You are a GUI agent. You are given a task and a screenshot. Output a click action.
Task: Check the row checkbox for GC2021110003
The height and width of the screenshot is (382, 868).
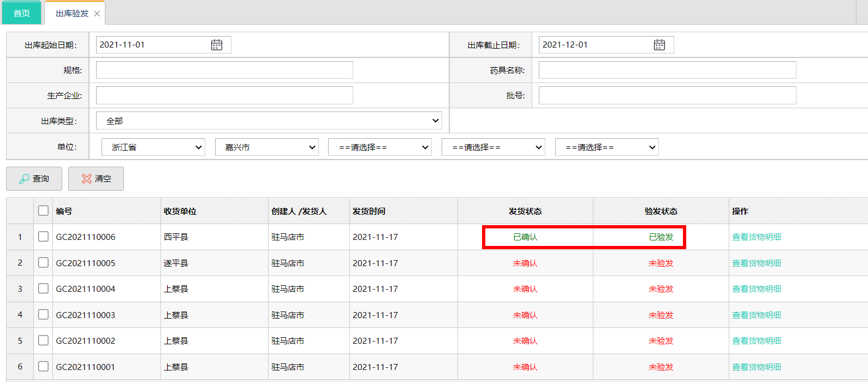(x=44, y=315)
